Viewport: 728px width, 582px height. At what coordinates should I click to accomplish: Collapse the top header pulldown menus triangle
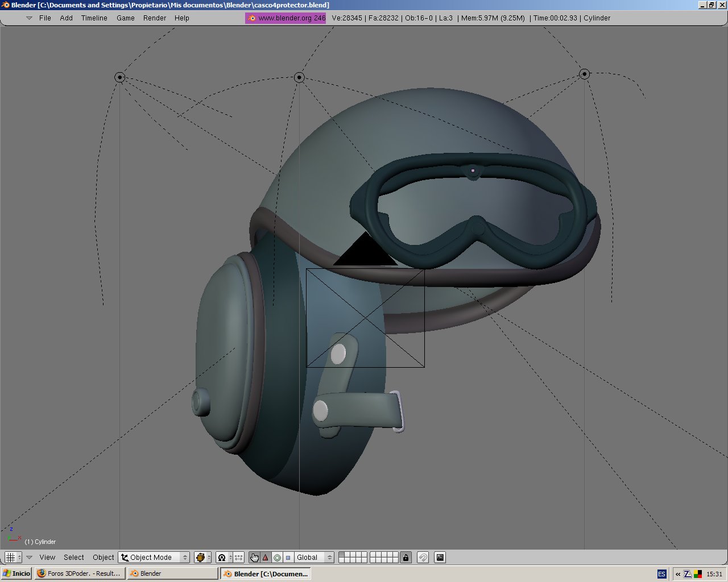[x=29, y=18]
